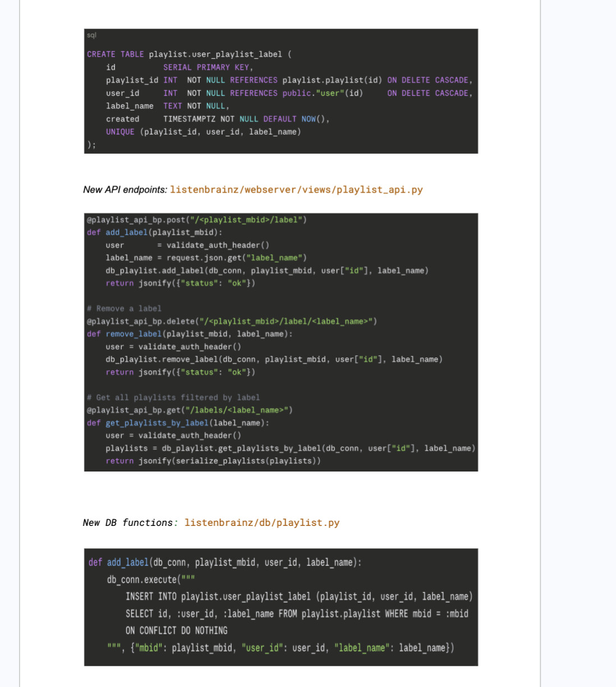Screen dimensions: 616x687
Task: Click the New API endpoints heading
Action: click(x=125, y=190)
